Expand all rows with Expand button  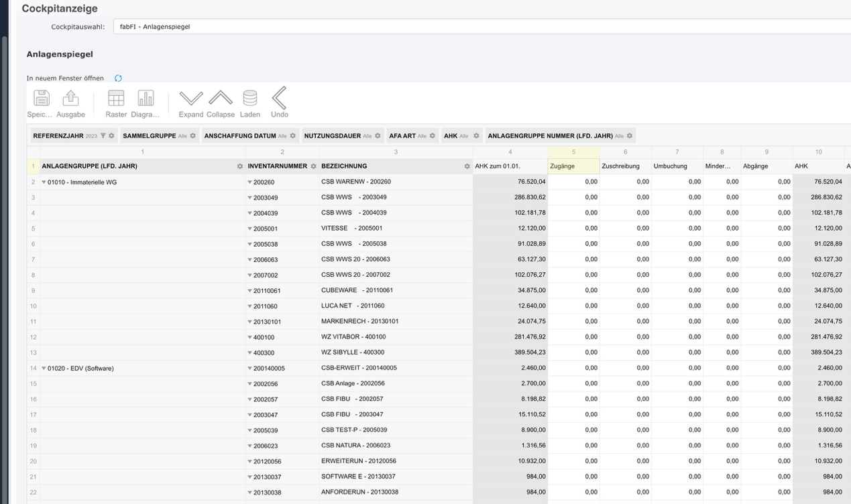[191, 99]
